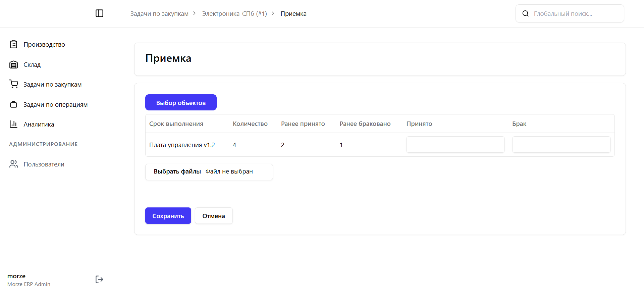Click the АДМИНИСТРИРОВАНИЕ section label
The image size is (644, 293).
[x=43, y=144]
